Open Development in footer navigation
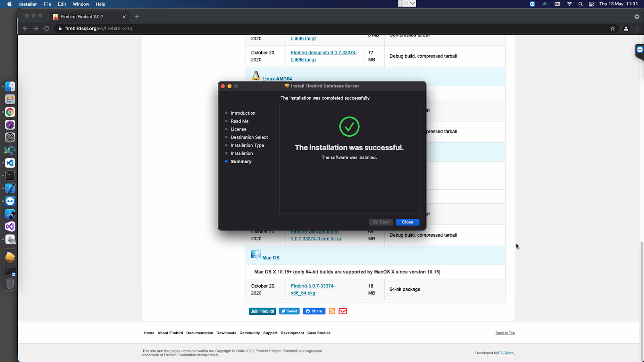The height and width of the screenshot is (362, 644). pyautogui.click(x=292, y=333)
